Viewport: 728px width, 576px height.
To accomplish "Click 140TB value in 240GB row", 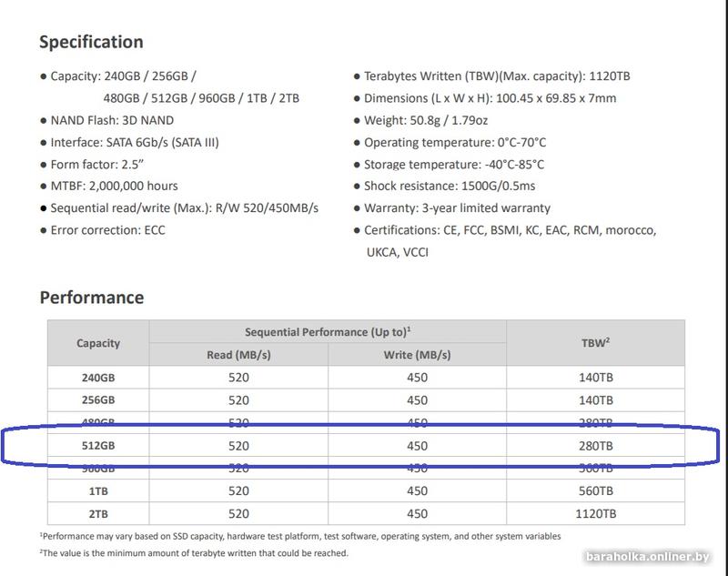I will coord(596,378).
